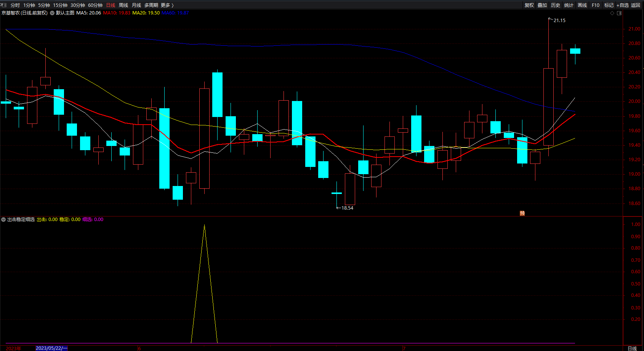Switch to the 周线 weekly tab
The width and height of the screenshot is (644, 351).
[123, 5]
